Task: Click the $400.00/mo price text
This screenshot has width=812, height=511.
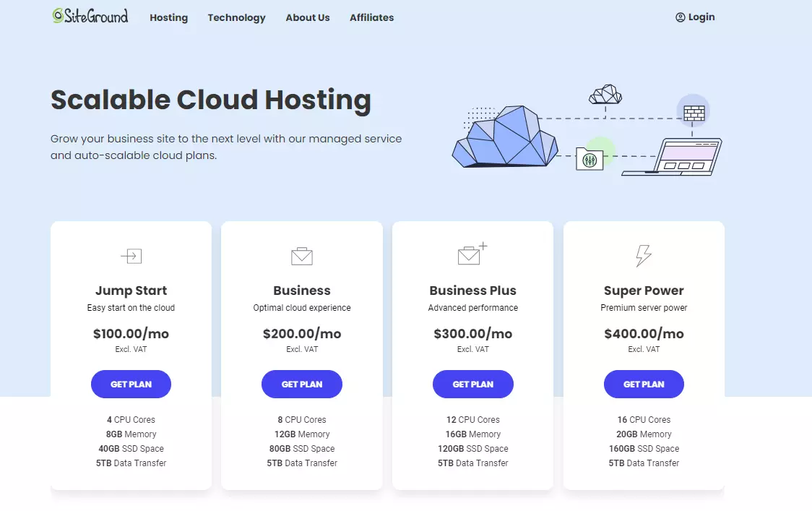Action: 643,333
